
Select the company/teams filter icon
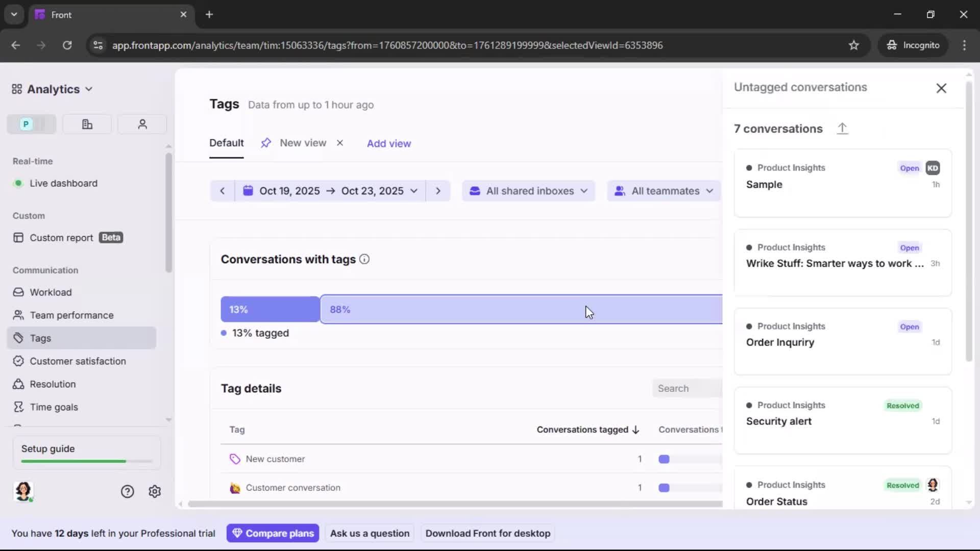click(86, 124)
